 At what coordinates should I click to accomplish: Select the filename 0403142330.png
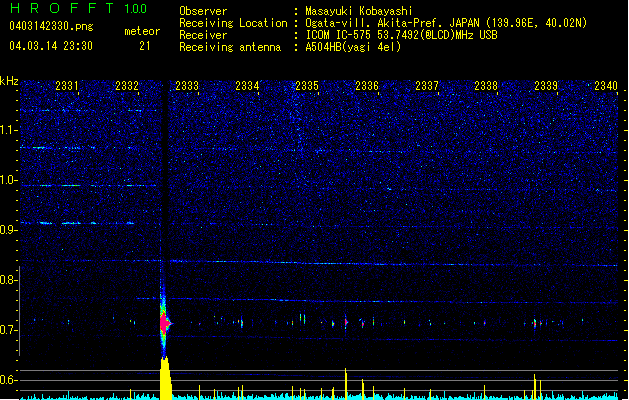(x=51, y=26)
